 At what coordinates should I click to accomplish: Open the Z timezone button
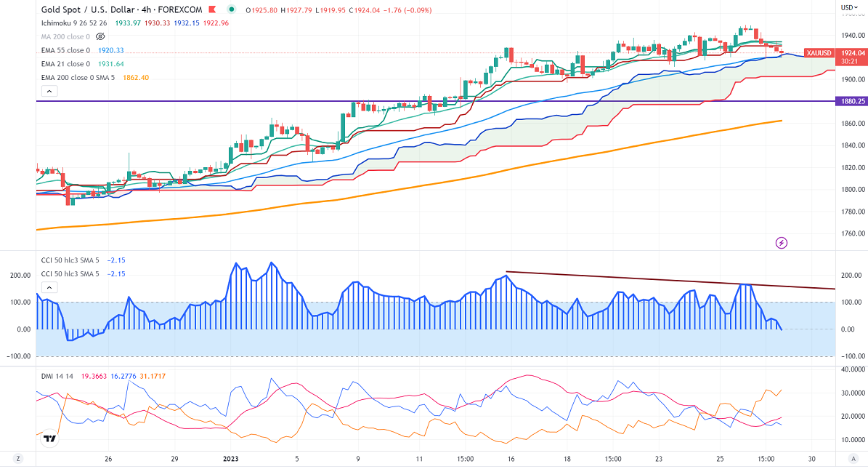[x=17, y=459]
